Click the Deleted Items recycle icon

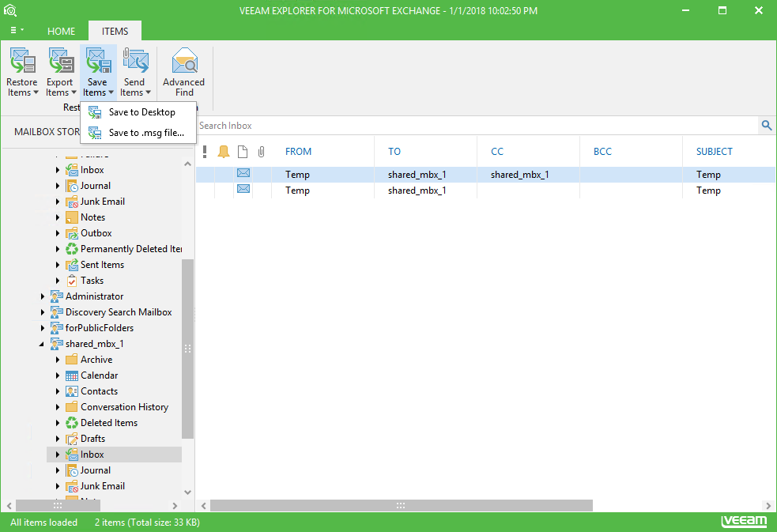coord(72,423)
